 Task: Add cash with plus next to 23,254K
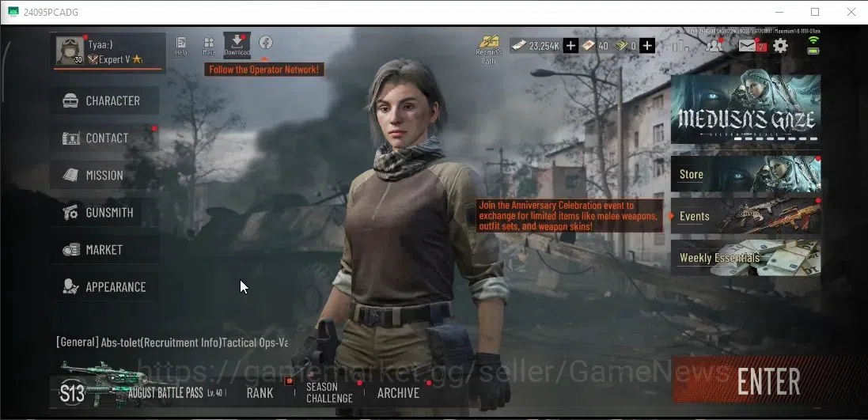(x=570, y=46)
